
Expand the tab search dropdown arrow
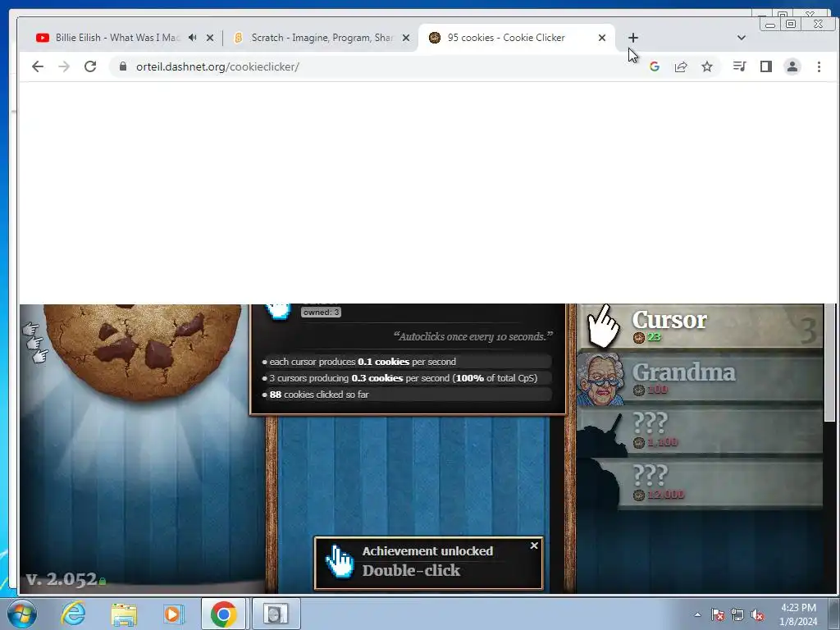742,38
